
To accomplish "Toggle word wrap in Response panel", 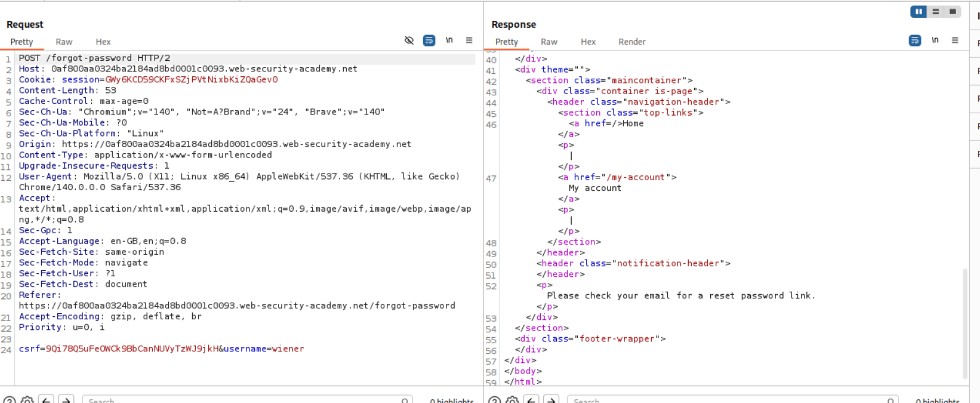I will [x=915, y=41].
